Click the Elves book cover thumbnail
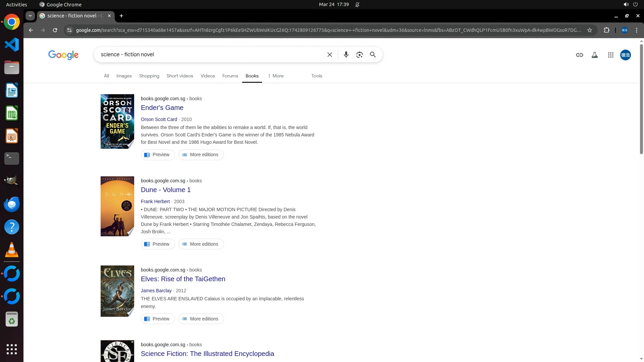The image size is (644, 362). coord(117,291)
